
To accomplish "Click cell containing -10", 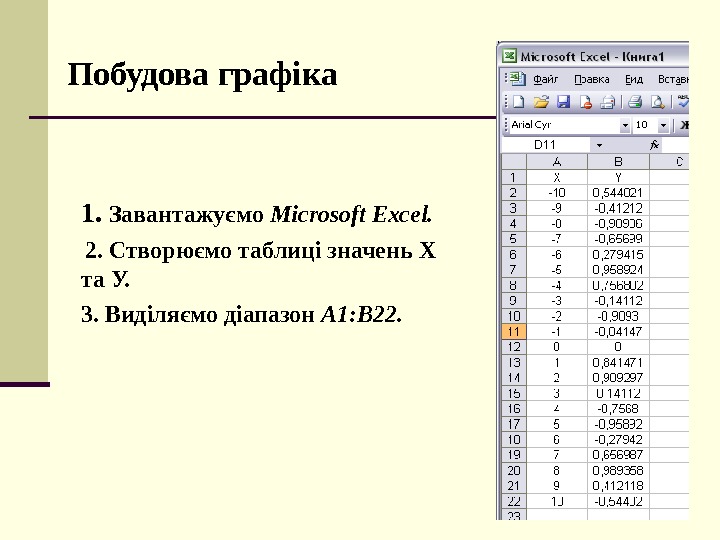I will [557, 193].
